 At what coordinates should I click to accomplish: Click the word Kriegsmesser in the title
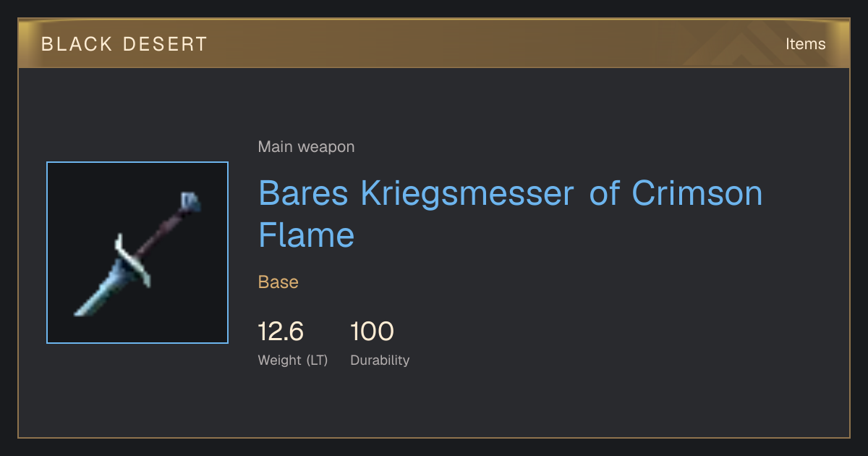pos(467,194)
